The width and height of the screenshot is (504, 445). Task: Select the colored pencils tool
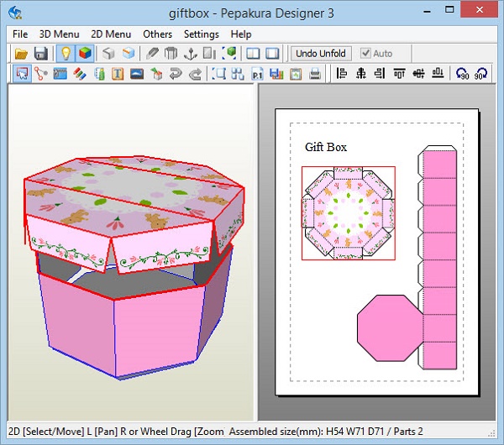click(x=78, y=74)
